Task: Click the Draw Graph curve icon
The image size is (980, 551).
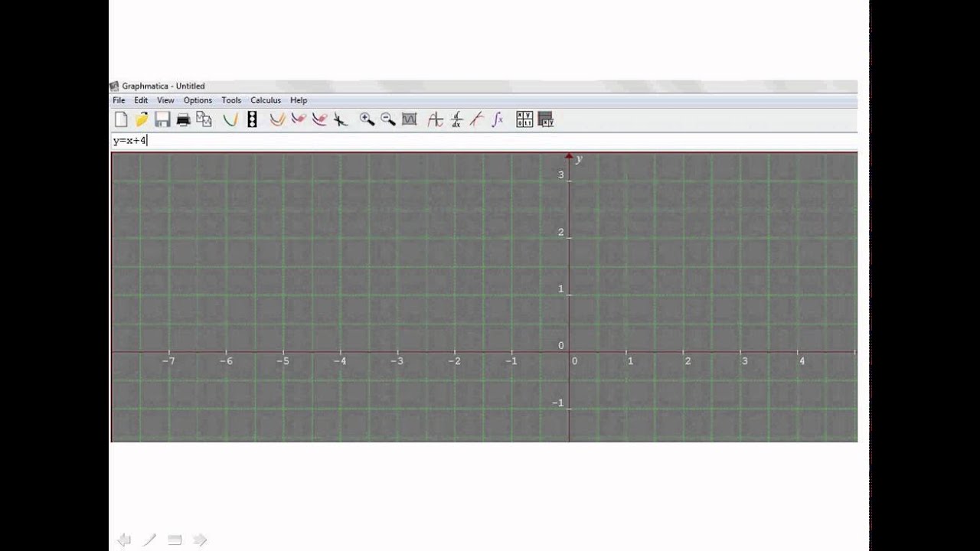Action: click(230, 119)
